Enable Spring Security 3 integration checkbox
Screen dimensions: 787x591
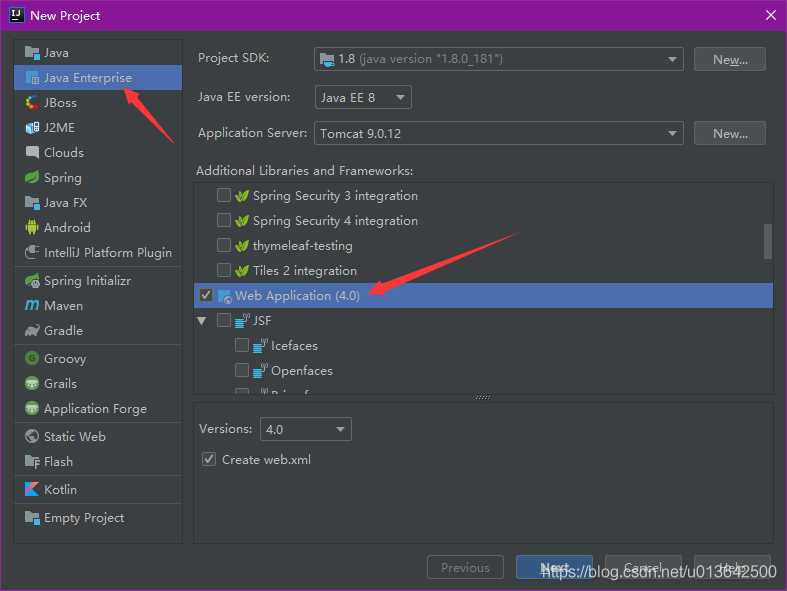click(x=224, y=195)
